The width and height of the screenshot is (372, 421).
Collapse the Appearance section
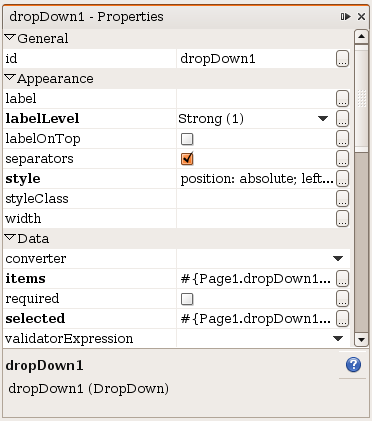coord(10,78)
